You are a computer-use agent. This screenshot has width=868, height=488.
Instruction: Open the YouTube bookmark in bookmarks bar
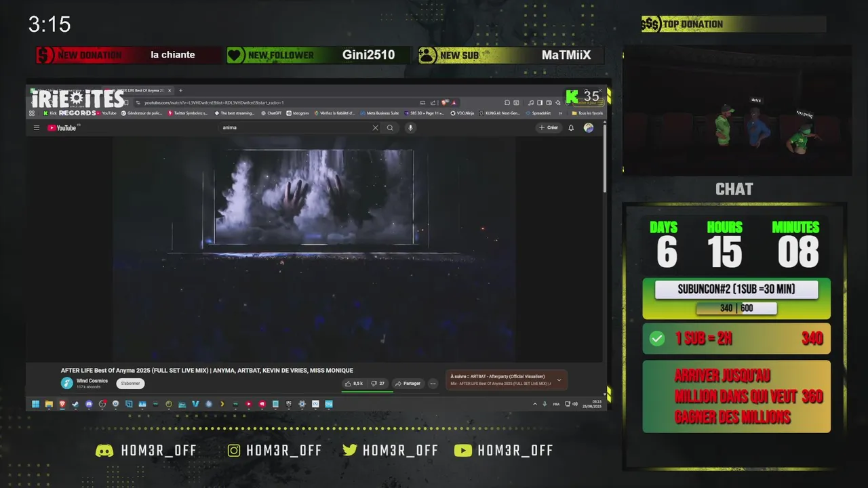pos(106,113)
